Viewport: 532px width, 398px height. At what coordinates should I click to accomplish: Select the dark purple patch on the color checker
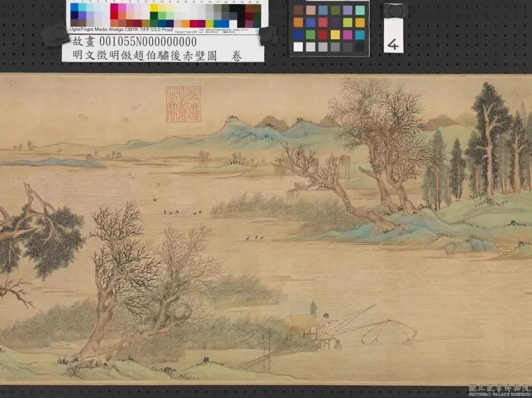click(335, 22)
